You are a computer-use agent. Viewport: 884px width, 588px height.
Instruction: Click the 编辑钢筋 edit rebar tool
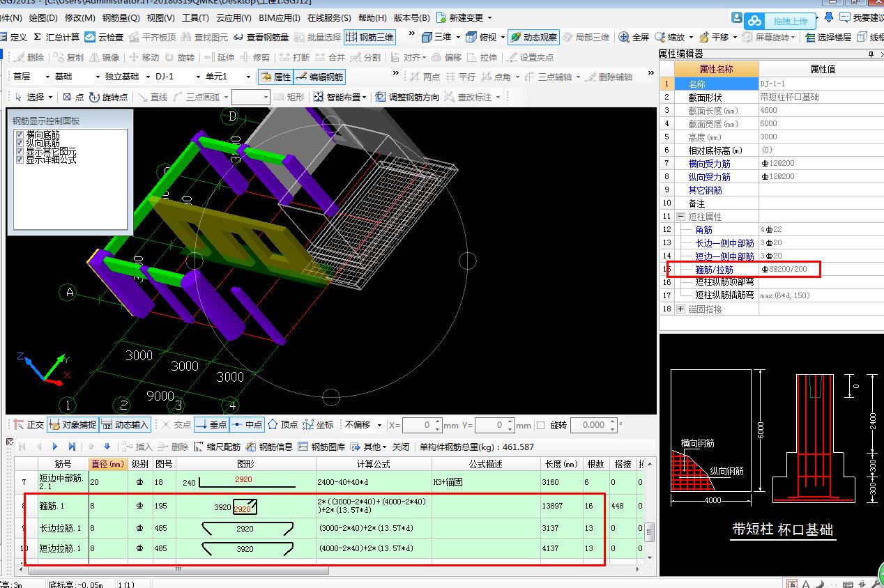(319, 77)
